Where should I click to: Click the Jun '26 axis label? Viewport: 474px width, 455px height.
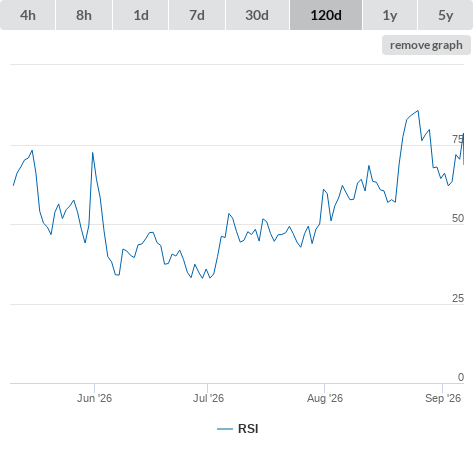94,398
